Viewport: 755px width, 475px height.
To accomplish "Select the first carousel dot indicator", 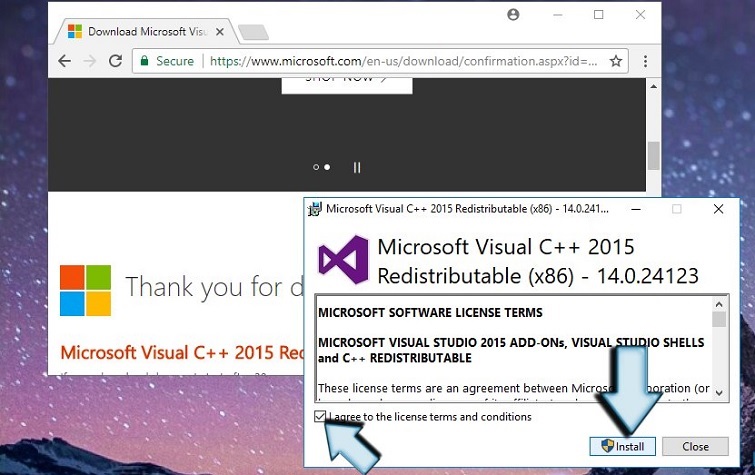I will pos(316,167).
